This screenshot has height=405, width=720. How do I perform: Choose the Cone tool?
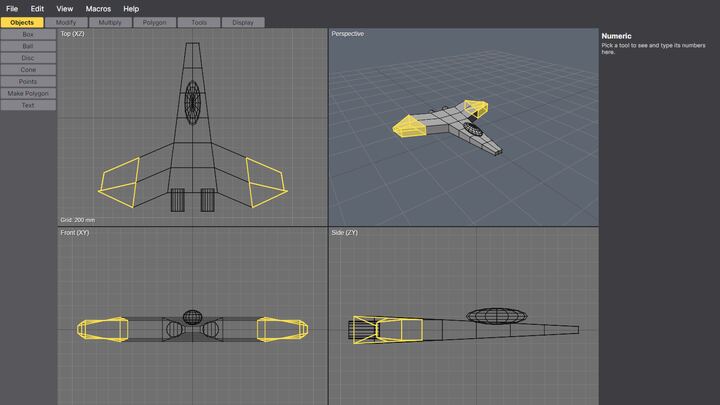pos(28,70)
